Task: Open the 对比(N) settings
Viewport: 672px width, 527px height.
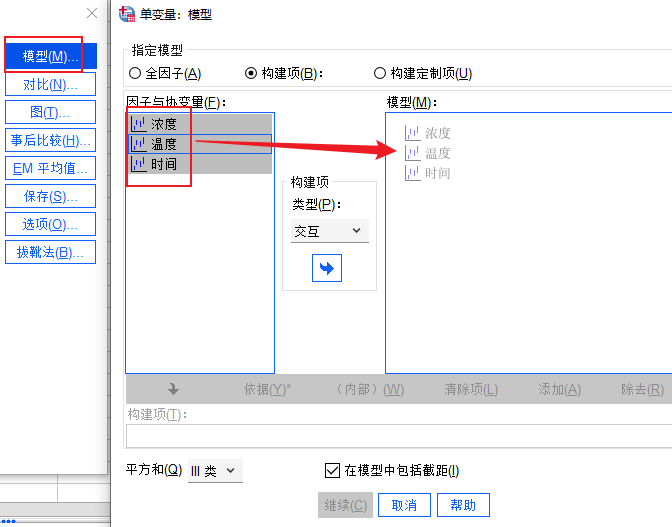Action: tap(51, 84)
